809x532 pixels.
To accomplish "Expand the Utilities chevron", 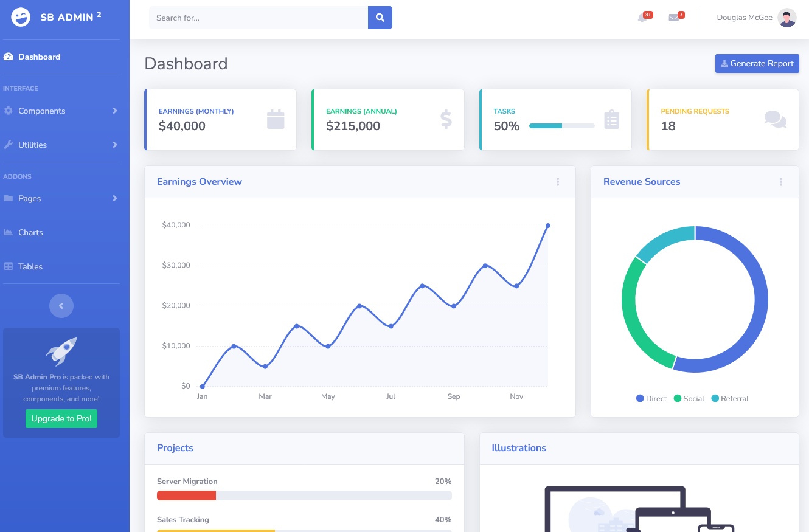I will pos(114,145).
